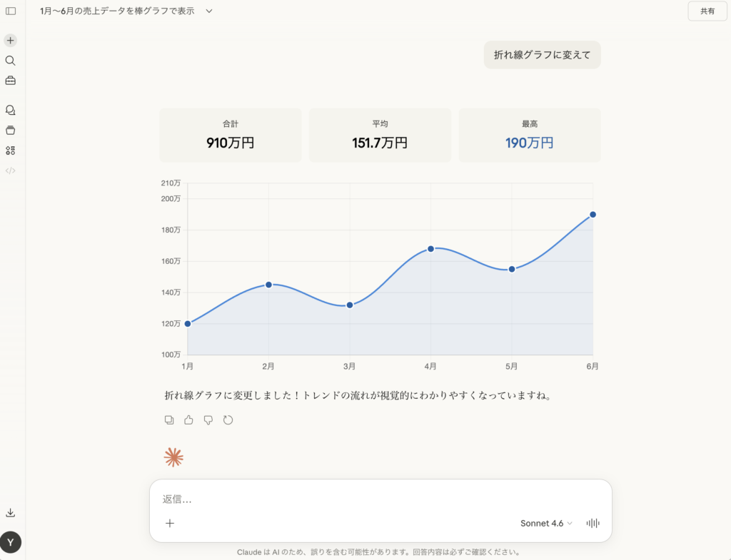
Task: Toggle the sidebar panel icon
Action: (x=11, y=11)
